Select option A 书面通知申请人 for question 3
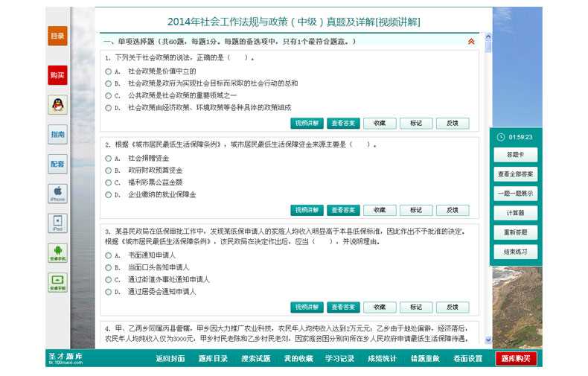588x376 pixels. 108,255
